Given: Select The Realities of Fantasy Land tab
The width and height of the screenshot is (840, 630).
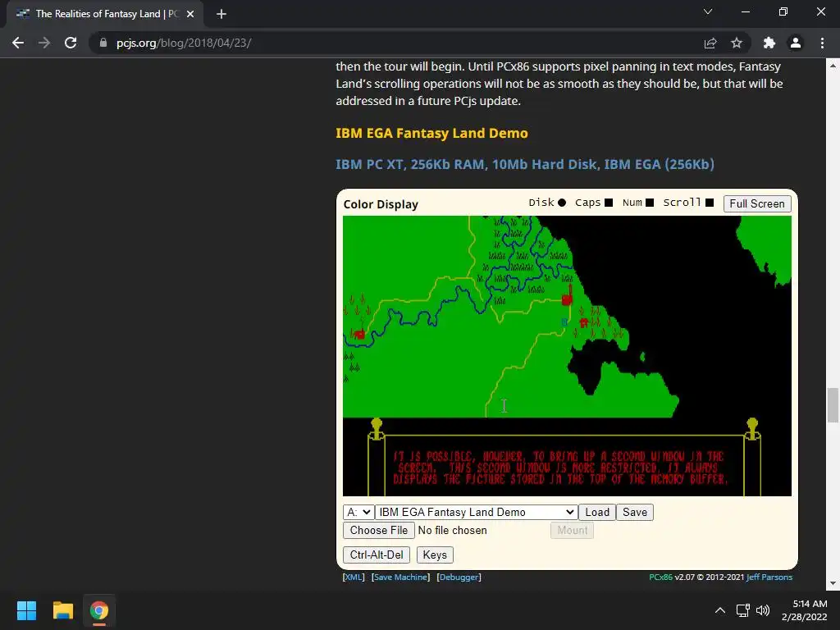Looking at the screenshot, I should [104, 14].
